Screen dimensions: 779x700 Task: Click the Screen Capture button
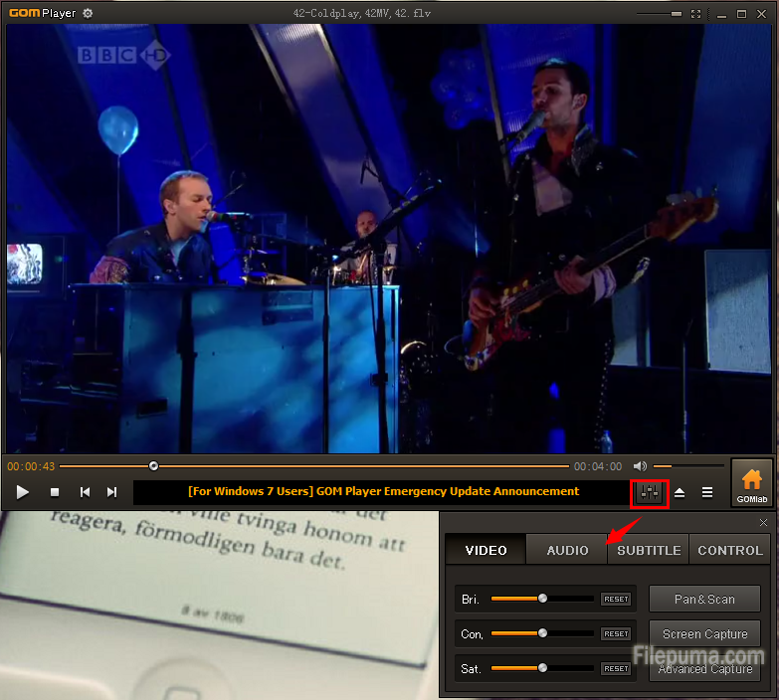[704, 634]
